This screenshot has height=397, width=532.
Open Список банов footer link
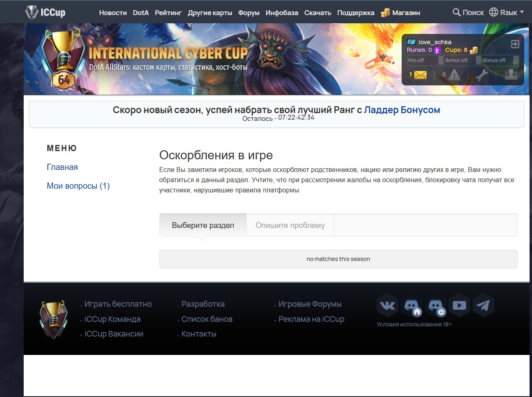(x=207, y=319)
